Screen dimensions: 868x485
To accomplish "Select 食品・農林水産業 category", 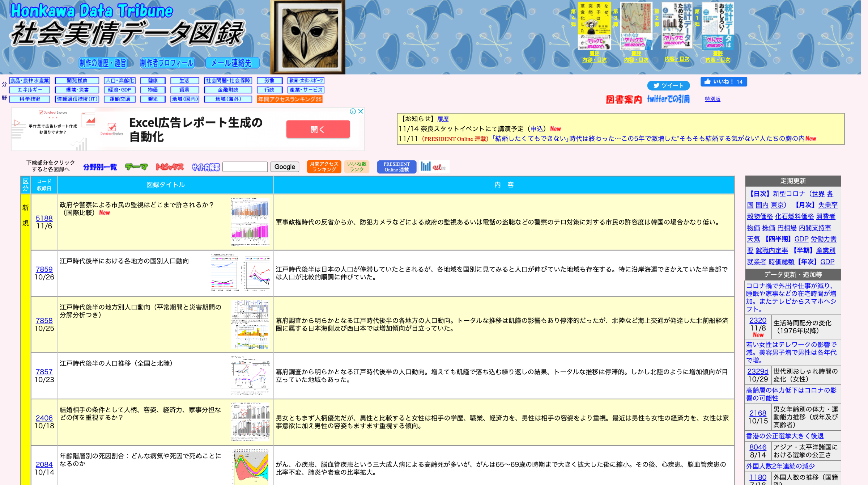I will point(30,80).
